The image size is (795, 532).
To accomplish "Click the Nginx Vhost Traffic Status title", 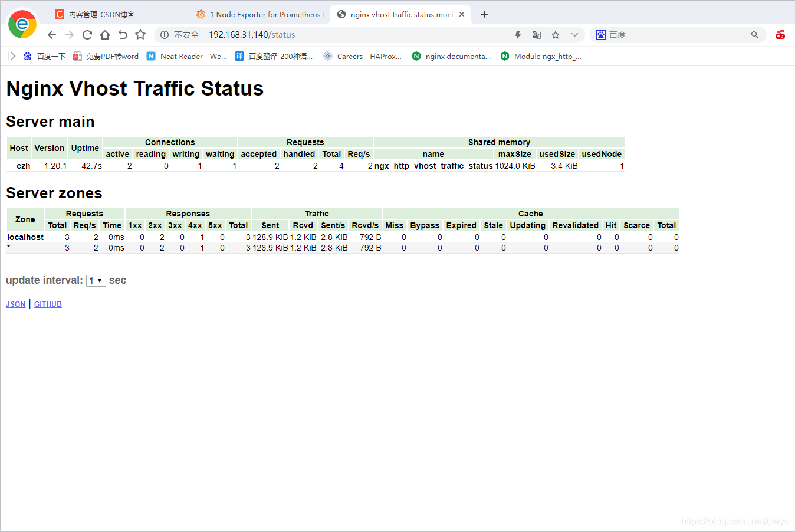I will pyautogui.click(x=135, y=88).
